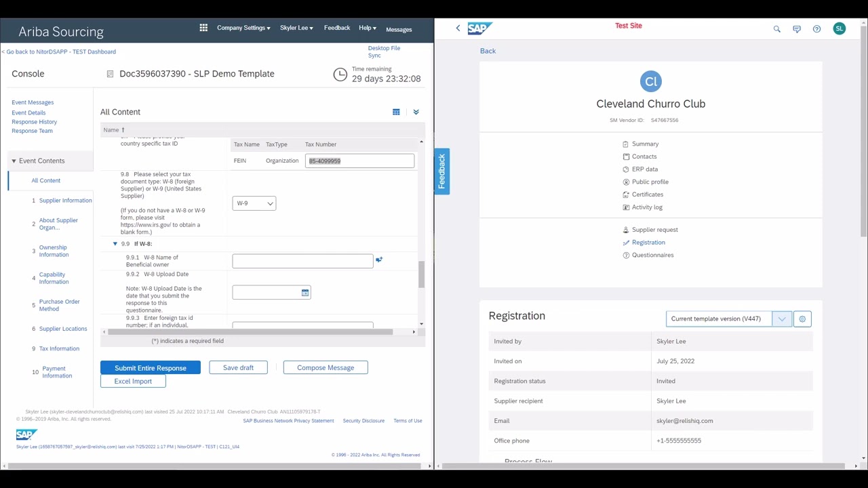Open the registration template settings gear
The height and width of the screenshot is (488, 868).
[x=802, y=319]
